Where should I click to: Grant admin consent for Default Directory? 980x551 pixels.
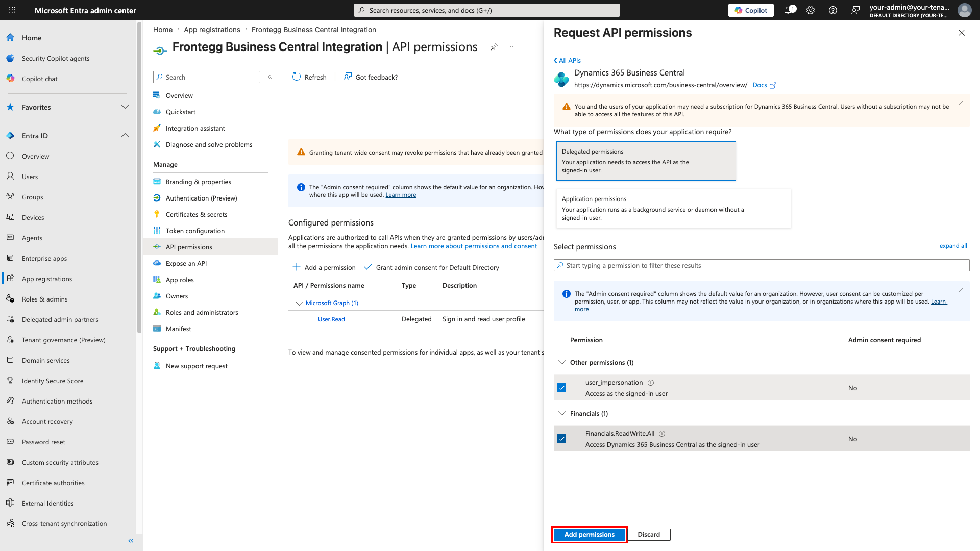[x=432, y=267]
